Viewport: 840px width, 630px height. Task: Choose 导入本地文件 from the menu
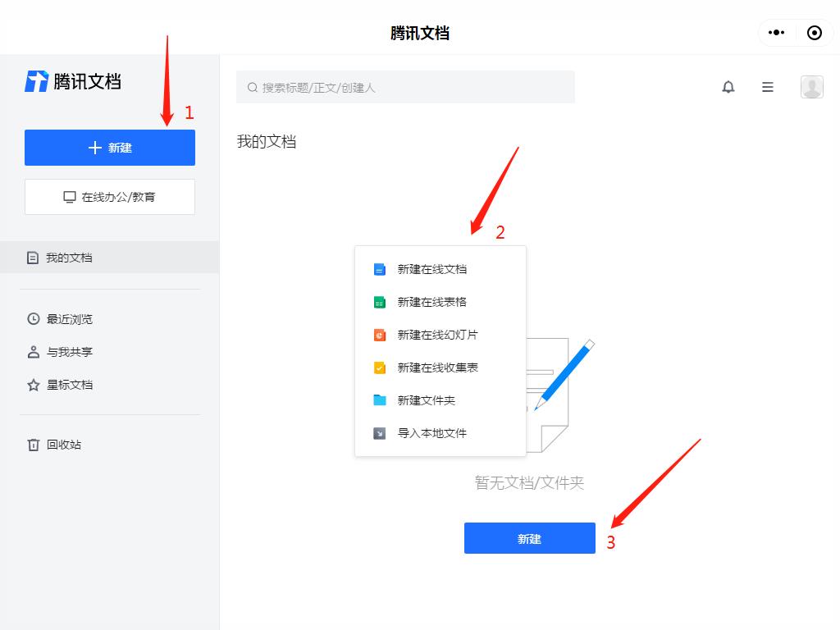[441, 433]
